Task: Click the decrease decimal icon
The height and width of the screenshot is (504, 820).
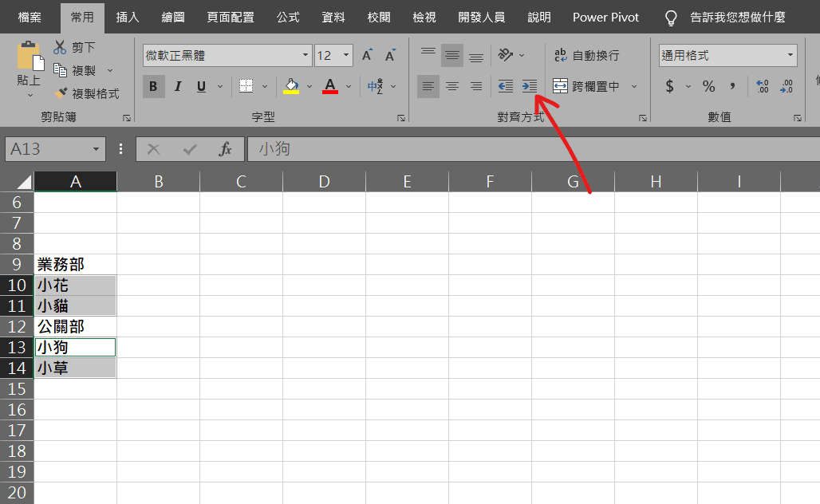Action: point(786,86)
